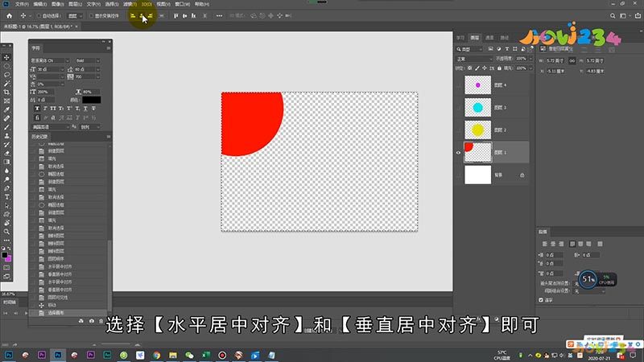Select the Healing Brush tool
The image size is (644, 362).
(x=6, y=118)
